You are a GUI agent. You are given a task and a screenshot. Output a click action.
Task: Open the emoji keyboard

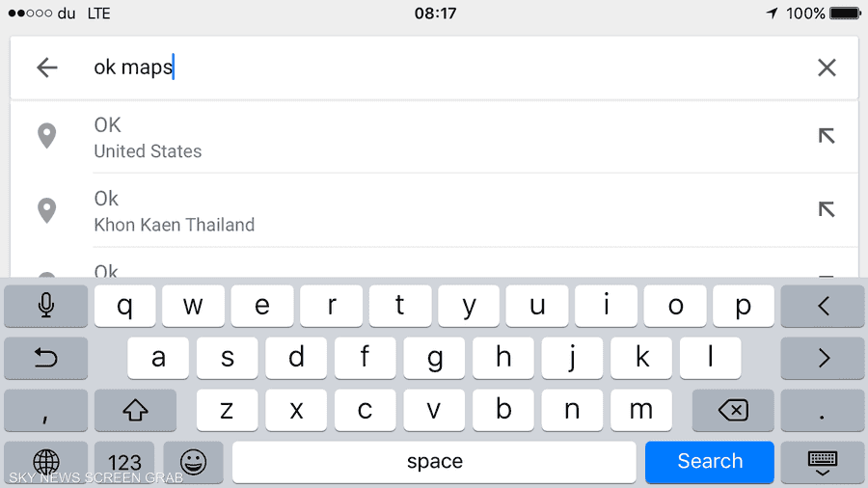193,463
